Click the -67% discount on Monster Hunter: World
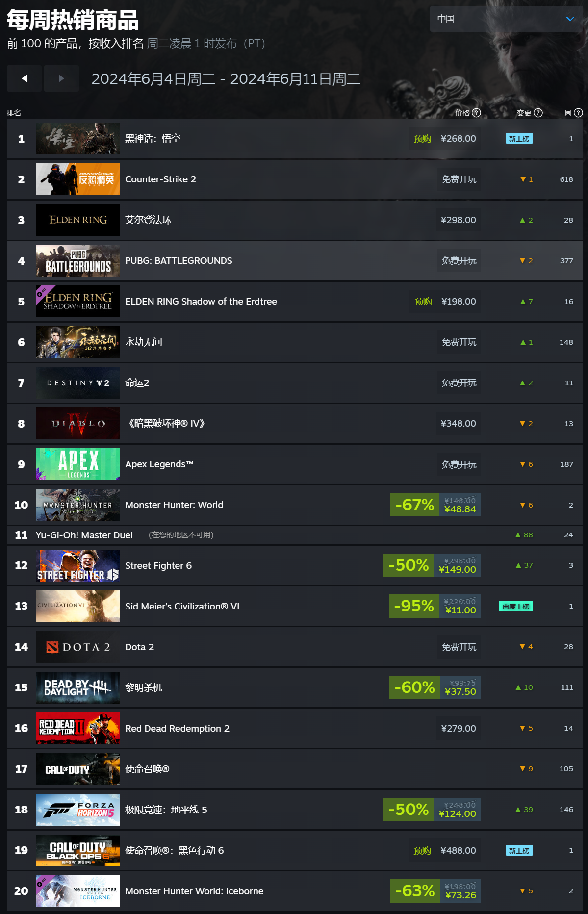Image resolution: width=588 pixels, height=914 pixels. pos(414,505)
